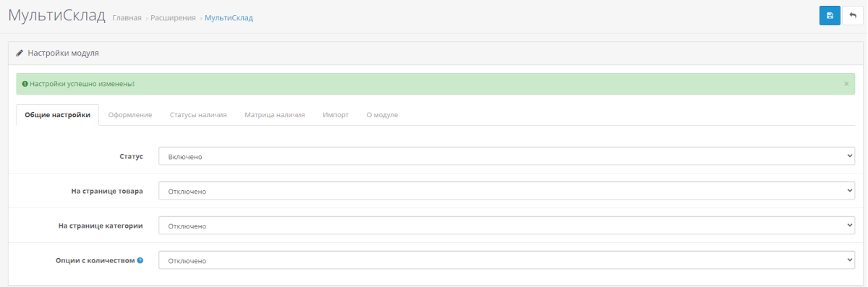The image size is (868, 287).
Task: Open the Статус dropdown
Action: [x=506, y=156]
